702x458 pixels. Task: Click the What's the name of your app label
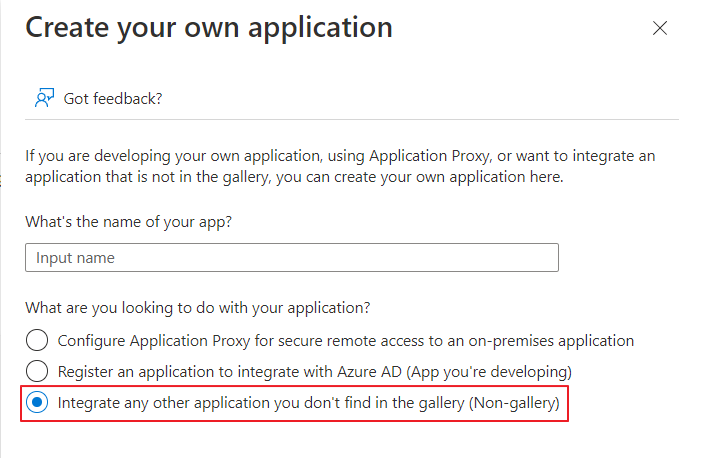(x=128, y=222)
